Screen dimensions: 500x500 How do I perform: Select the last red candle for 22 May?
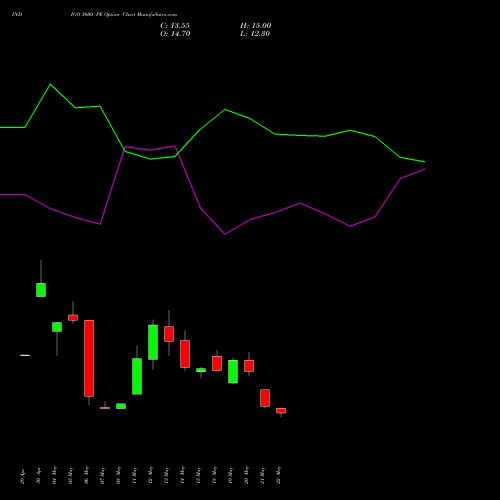coord(281,411)
